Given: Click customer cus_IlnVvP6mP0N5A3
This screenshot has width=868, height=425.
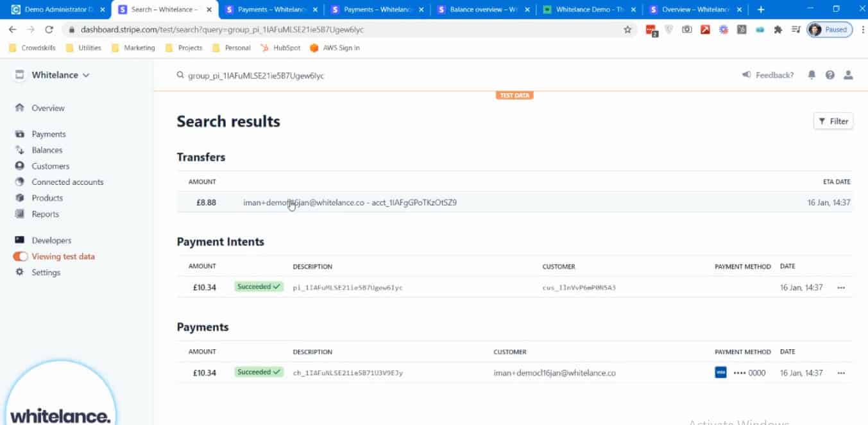Looking at the screenshot, I should click(x=579, y=288).
